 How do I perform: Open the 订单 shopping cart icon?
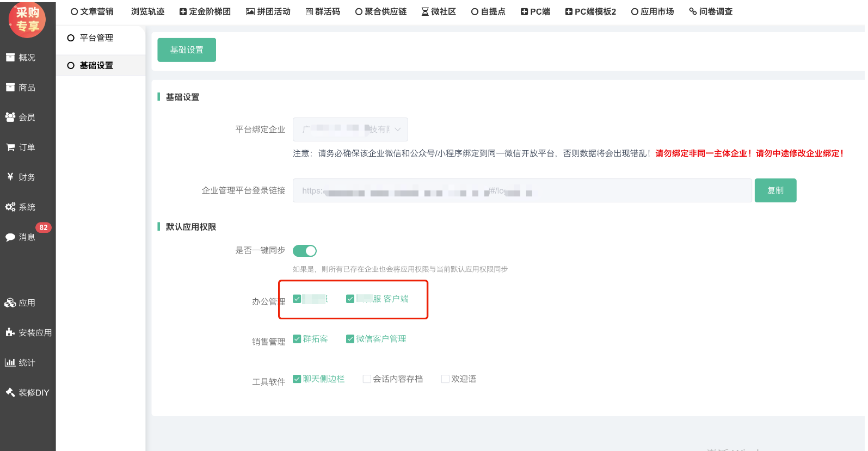coord(10,147)
